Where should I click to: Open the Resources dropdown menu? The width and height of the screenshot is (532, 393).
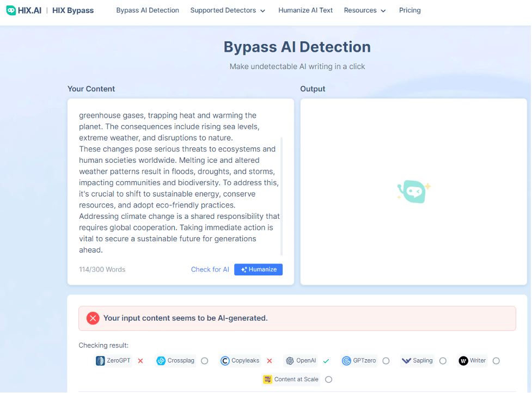pyautogui.click(x=364, y=10)
